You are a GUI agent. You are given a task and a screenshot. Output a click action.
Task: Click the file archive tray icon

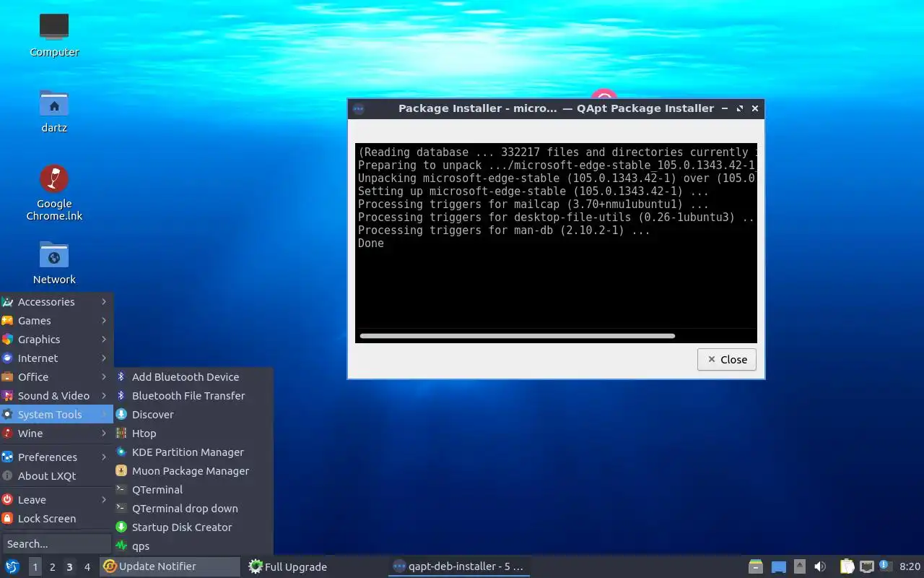click(756, 566)
